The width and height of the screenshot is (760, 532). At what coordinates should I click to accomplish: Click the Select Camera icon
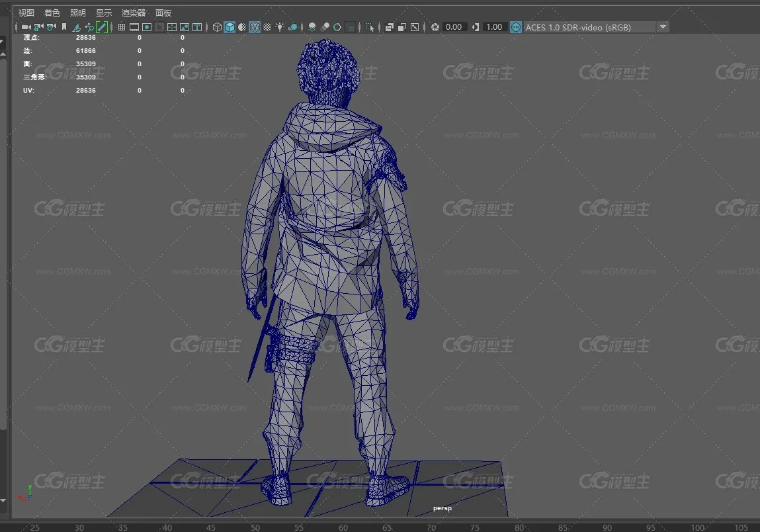pos(26,27)
